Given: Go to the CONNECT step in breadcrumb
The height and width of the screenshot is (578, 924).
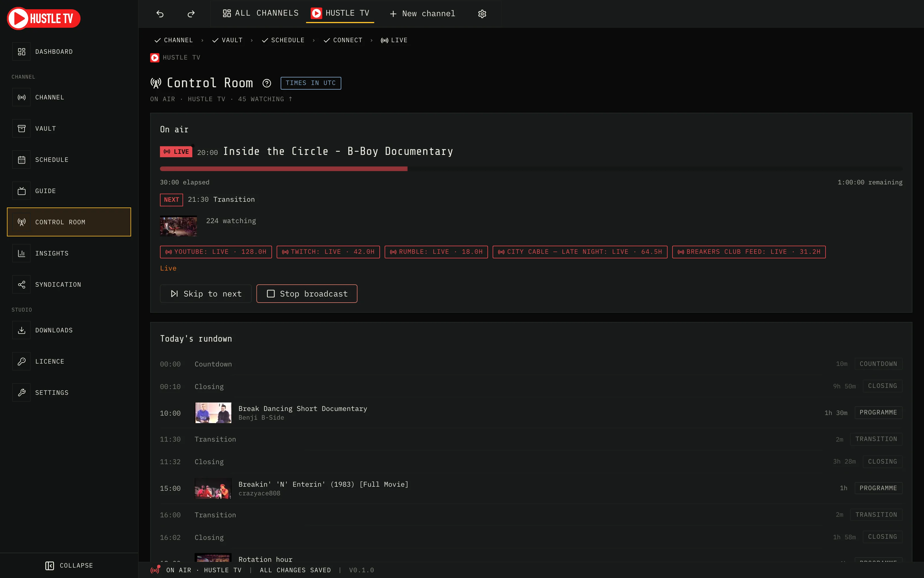Looking at the screenshot, I should pos(343,40).
